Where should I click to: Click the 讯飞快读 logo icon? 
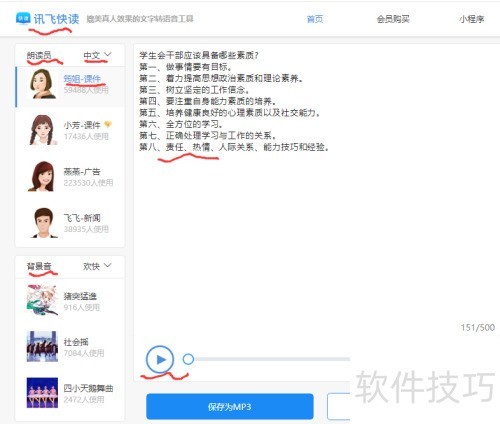tap(23, 18)
